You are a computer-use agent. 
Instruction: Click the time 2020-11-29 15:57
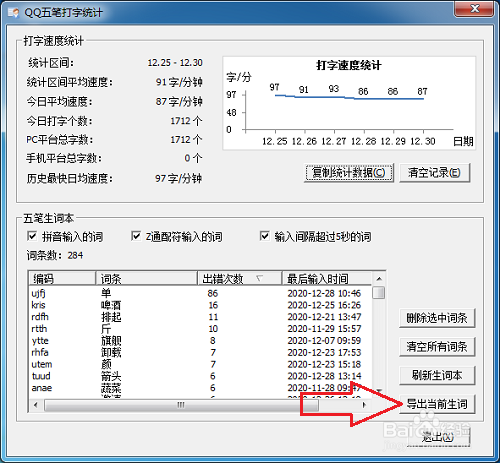[324, 329]
